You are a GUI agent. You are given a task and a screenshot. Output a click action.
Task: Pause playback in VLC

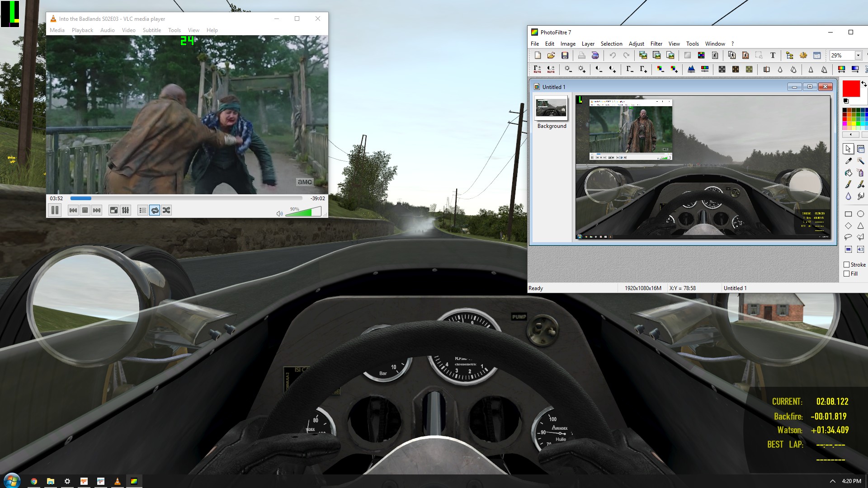tap(55, 210)
